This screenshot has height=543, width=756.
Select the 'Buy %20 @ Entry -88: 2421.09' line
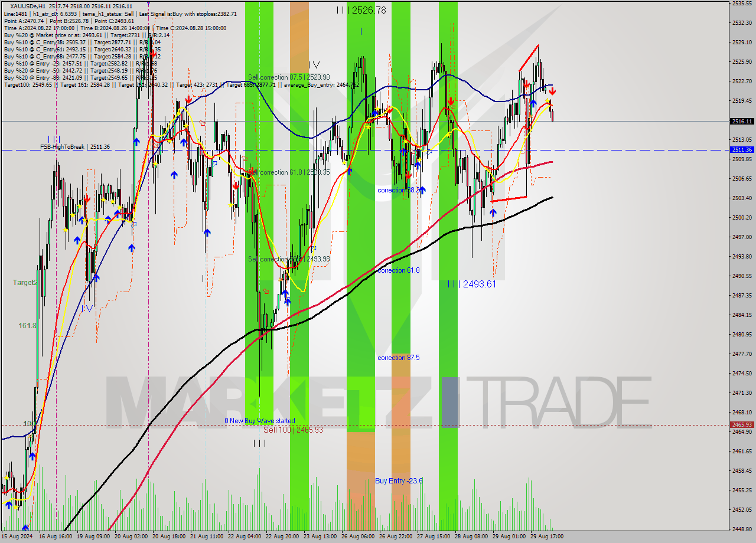[x=80, y=77]
